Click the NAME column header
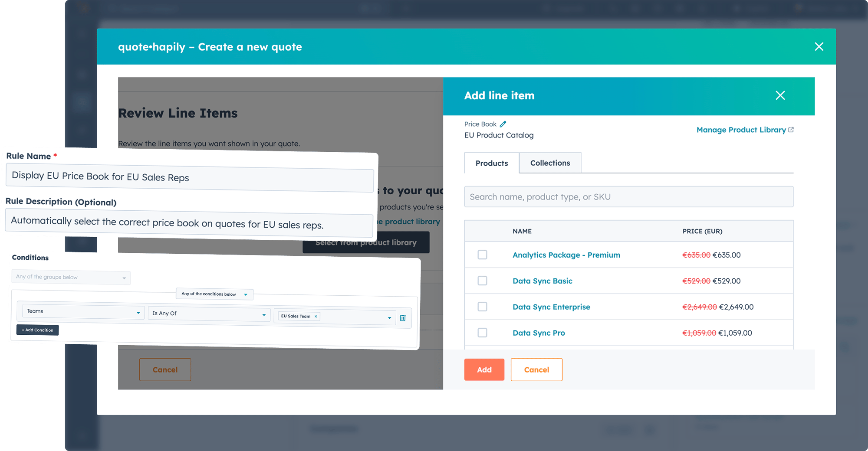Viewport: 868px width, 451px height. pyautogui.click(x=522, y=231)
